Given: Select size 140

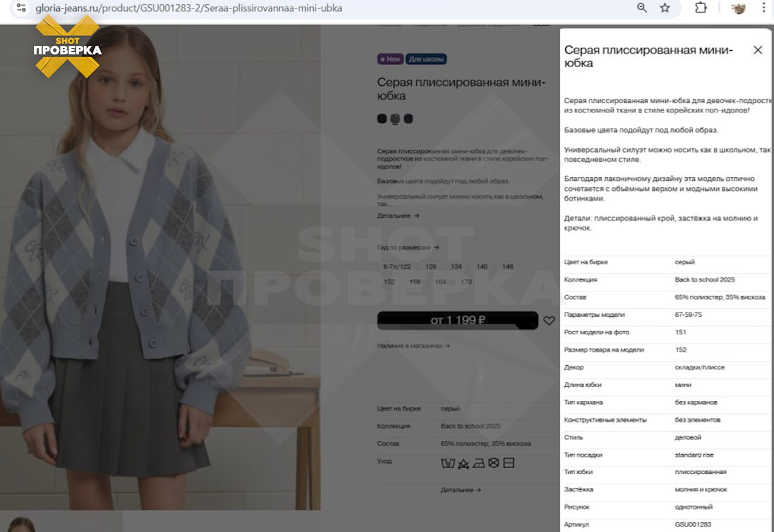Looking at the screenshot, I should point(482,267).
